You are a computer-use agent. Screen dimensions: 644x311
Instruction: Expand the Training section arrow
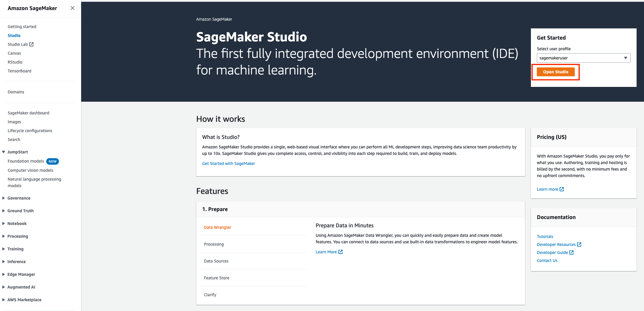(x=4, y=249)
